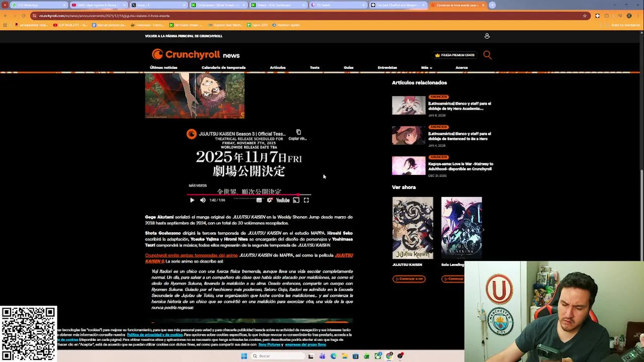Open the Sony Pictures link in cookie banner
This screenshot has width=644, height=362.
[x=270, y=344]
